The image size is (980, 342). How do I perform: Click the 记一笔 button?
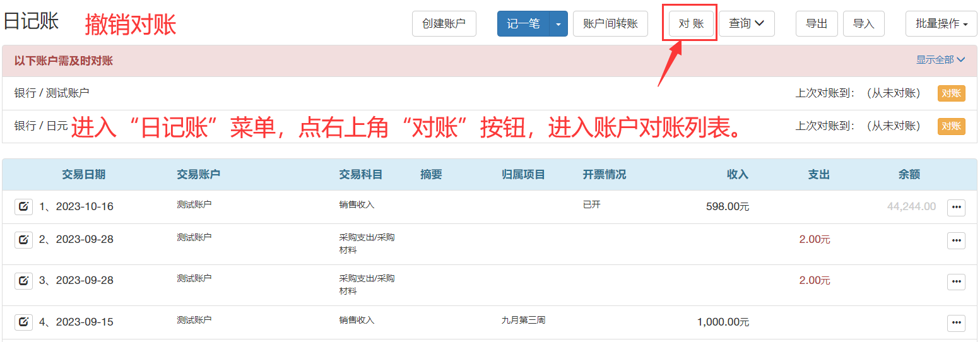click(x=523, y=24)
